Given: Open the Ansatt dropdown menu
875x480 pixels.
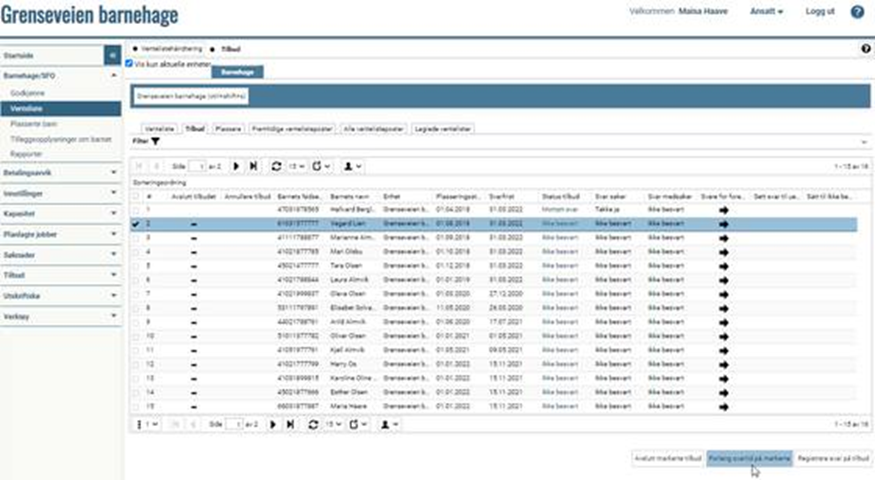Looking at the screenshot, I should coord(766,12).
